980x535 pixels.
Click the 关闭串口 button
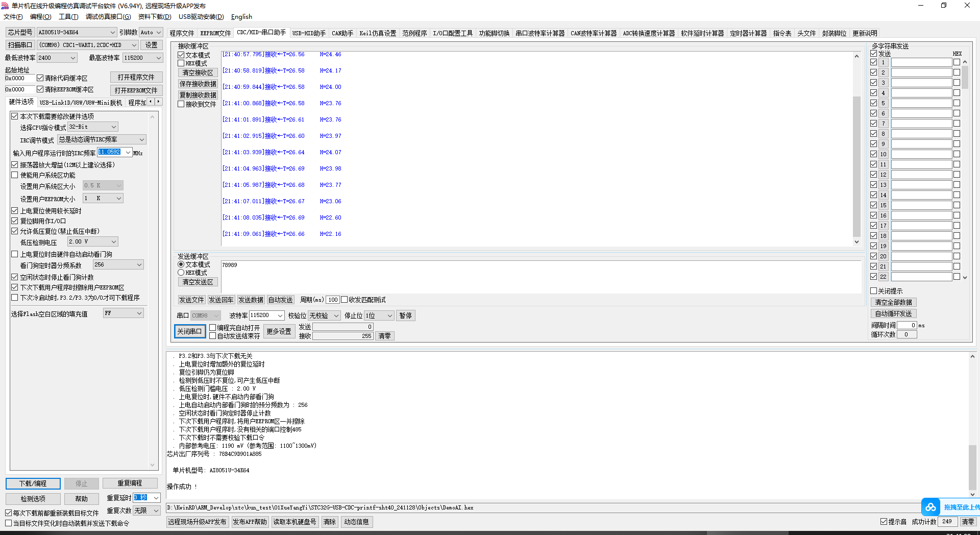(189, 331)
